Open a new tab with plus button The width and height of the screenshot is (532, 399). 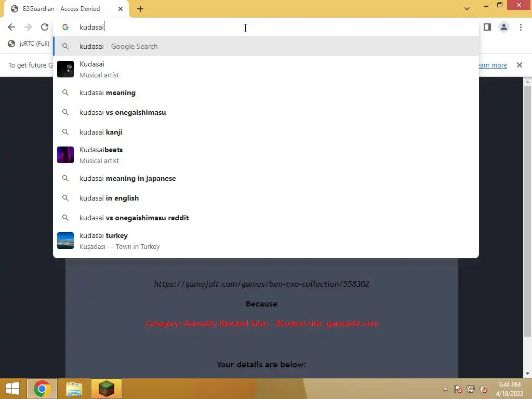[140, 9]
